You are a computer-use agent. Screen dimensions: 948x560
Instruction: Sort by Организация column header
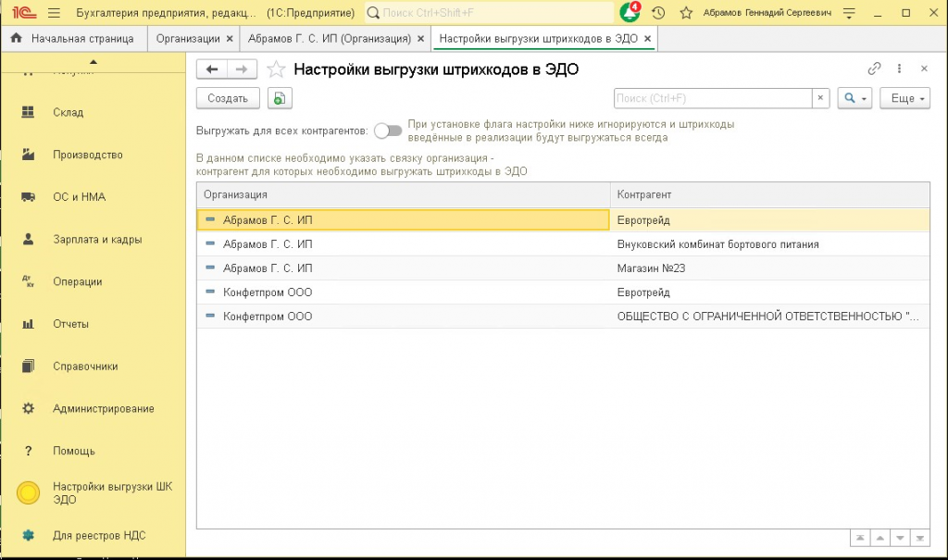pyautogui.click(x=404, y=194)
